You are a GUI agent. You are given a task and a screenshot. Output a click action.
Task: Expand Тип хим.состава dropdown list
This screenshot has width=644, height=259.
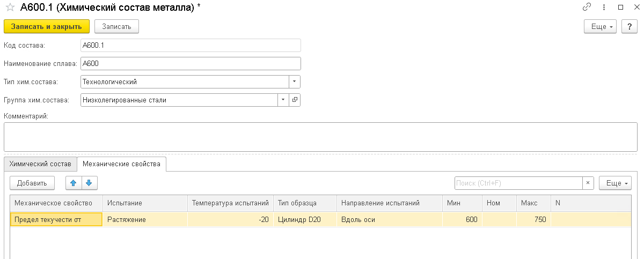point(295,82)
